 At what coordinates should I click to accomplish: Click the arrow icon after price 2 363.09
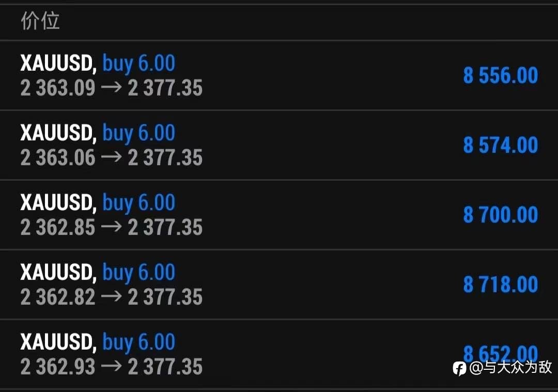pos(112,87)
